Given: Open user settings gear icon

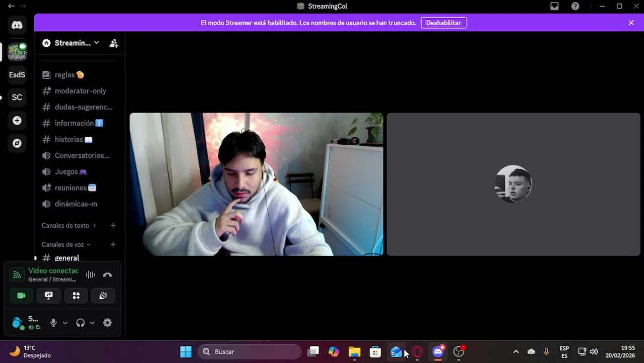Looking at the screenshot, I should (107, 323).
